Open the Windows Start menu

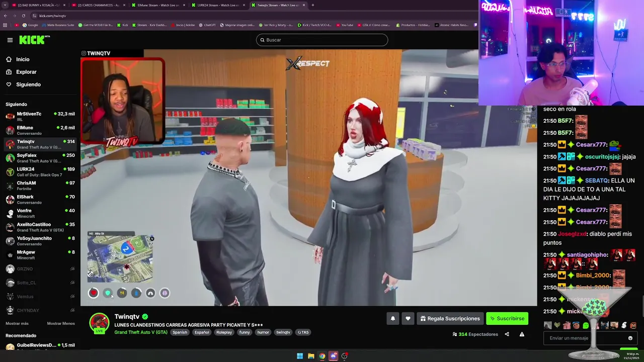pos(300,356)
